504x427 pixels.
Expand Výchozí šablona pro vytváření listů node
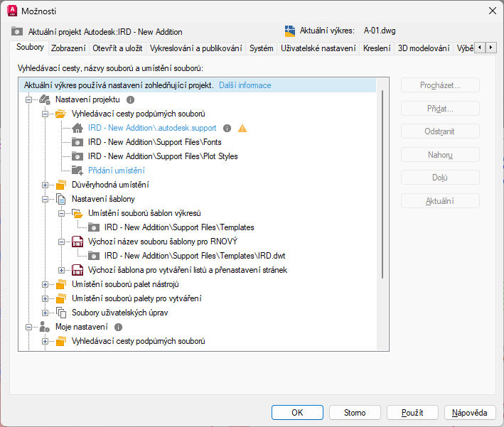(61, 270)
